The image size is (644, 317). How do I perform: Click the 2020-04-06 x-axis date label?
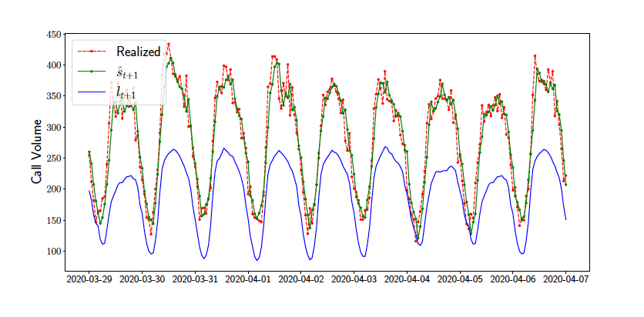click(513, 277)
